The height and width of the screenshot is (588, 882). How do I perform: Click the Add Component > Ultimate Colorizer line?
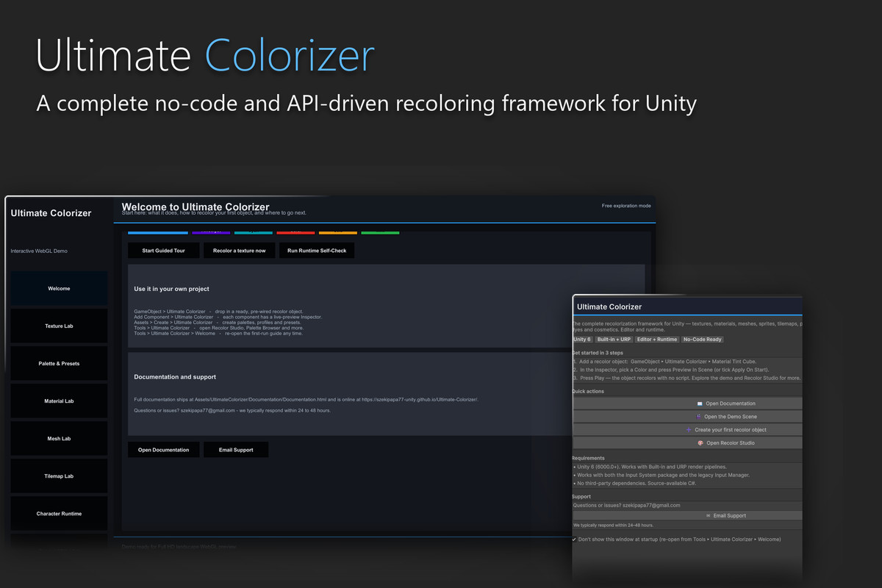[x=228, y=317]
